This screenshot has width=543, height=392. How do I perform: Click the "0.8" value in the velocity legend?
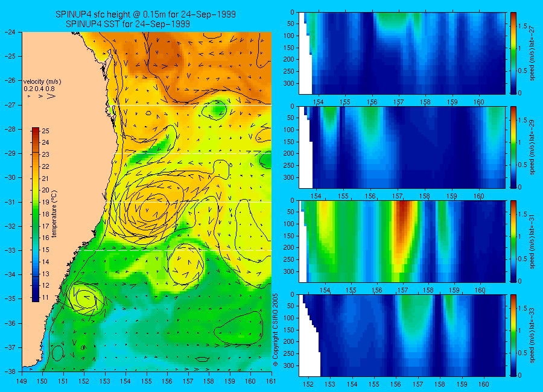[x=50, y=89]
